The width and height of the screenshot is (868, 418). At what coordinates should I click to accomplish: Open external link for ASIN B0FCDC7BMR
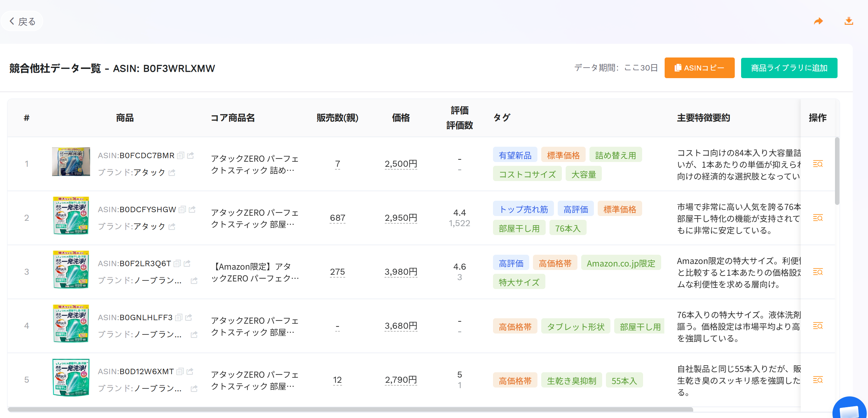click(191, 156)
